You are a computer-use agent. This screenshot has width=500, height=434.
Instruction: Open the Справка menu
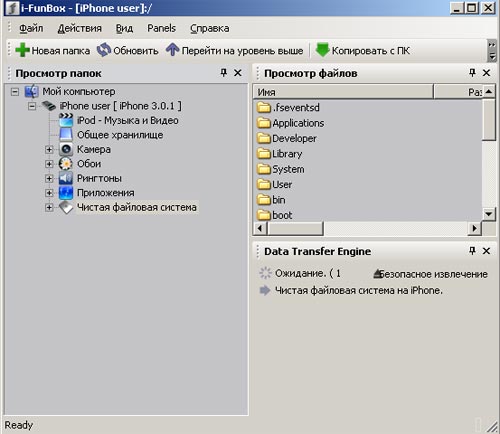(x=210, y=28)
